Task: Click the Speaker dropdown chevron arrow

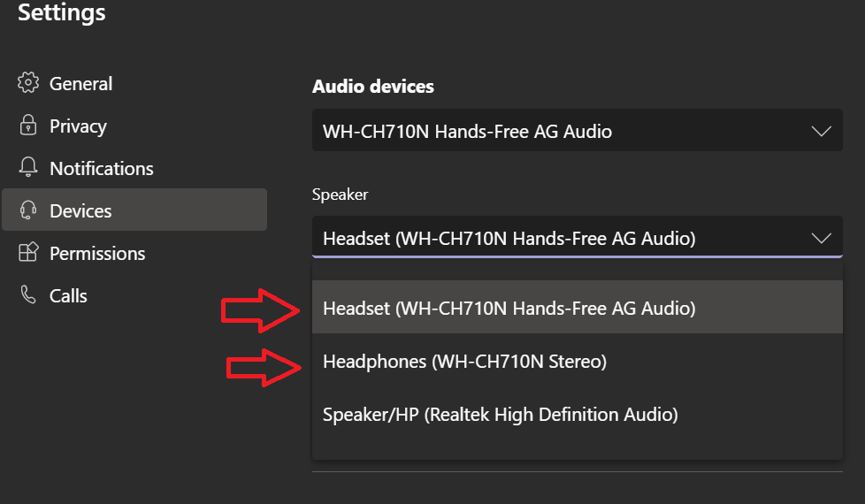Action: point(821,238)
